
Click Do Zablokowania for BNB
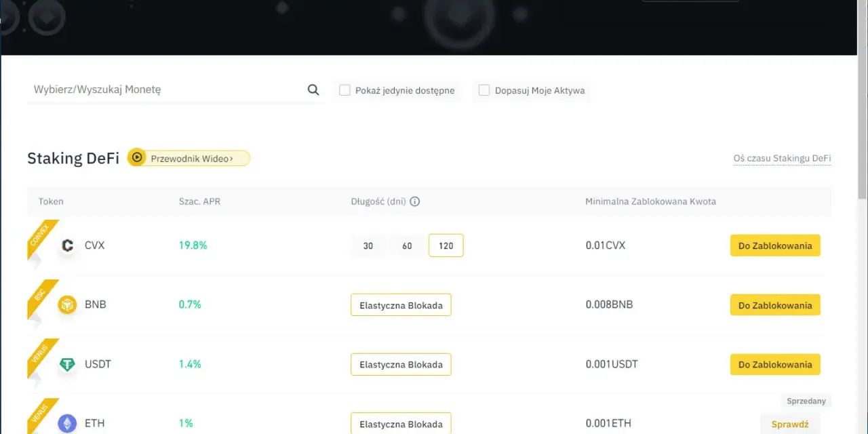click(x=775, y=305)
